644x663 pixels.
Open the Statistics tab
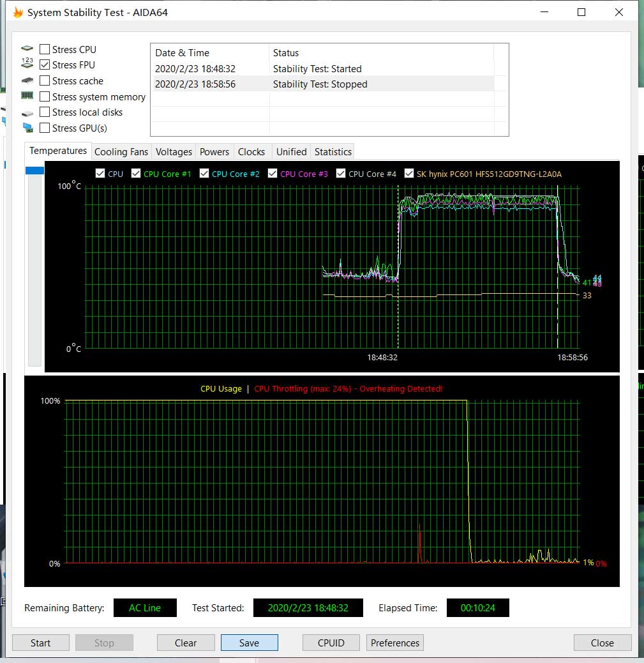tap(333, 152)
